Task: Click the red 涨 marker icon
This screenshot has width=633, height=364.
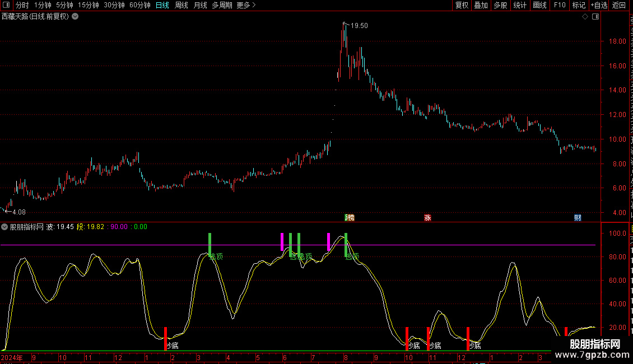Action: click(x=427, y=218)
